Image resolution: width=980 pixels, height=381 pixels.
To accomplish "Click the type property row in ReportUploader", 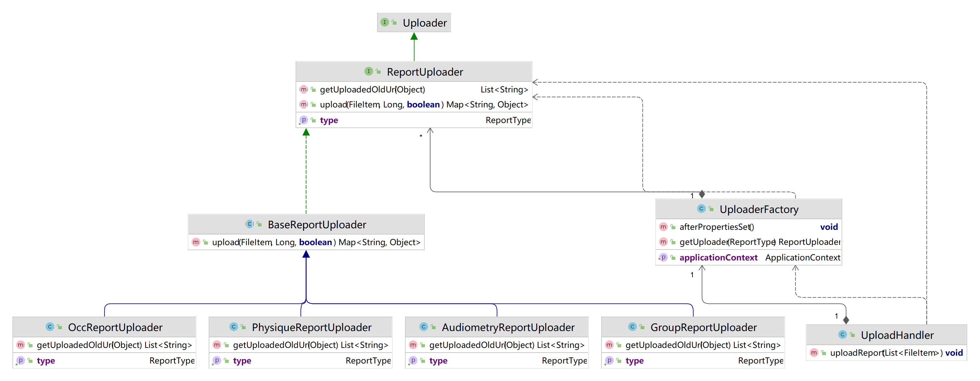I will [414, 120].
